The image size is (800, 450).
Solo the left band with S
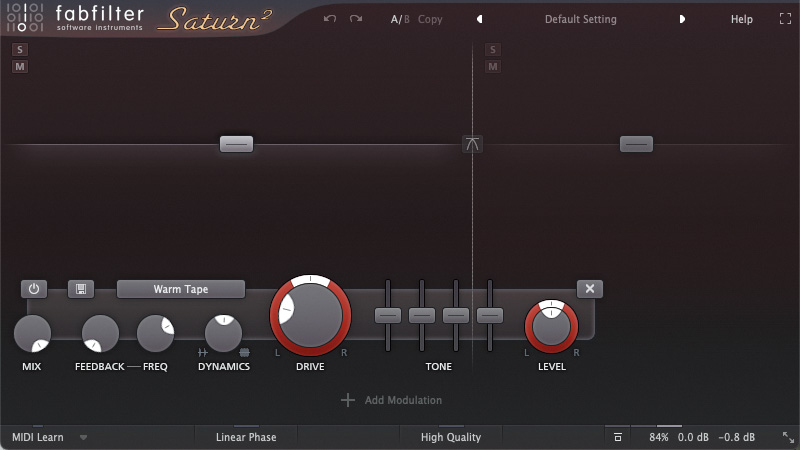tap(20, 49)
